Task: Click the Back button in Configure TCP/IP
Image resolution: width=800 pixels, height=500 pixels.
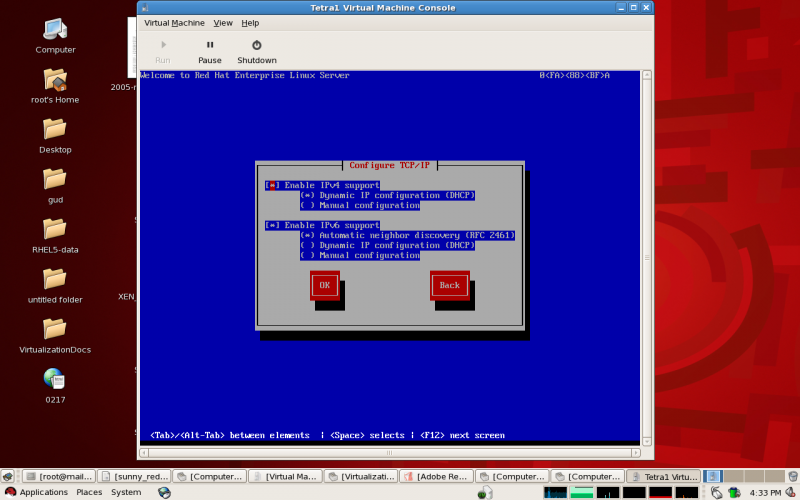Action: tap(449, 285)
